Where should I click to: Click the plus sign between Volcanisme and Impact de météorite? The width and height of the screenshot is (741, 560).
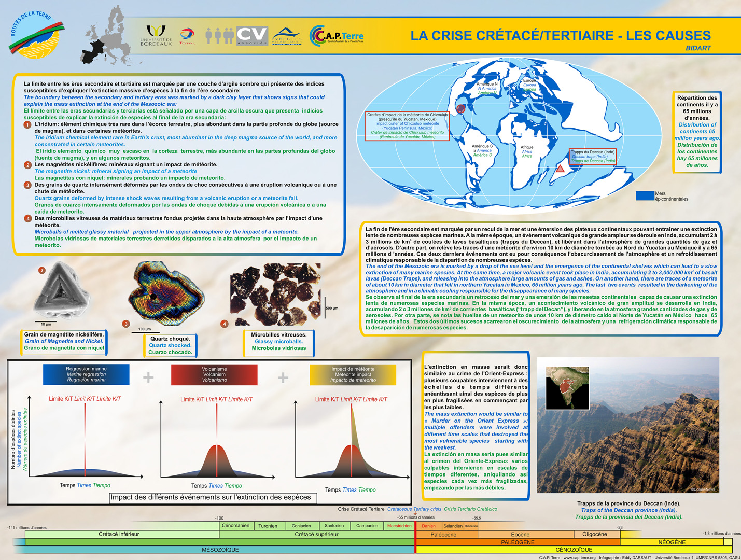pyautogui.click(x=283, y=377)
